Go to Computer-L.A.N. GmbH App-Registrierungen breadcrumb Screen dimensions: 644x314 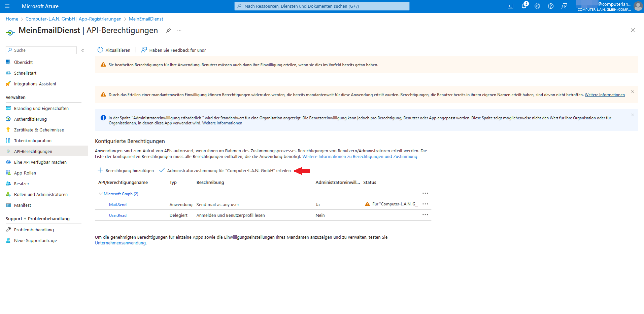[x=73, y=19]
